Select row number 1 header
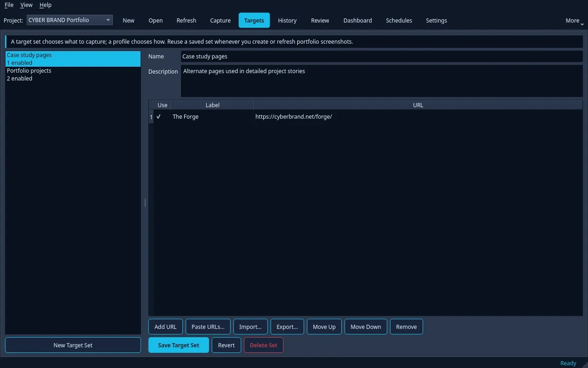588x368 pixels. pos(151,117)
